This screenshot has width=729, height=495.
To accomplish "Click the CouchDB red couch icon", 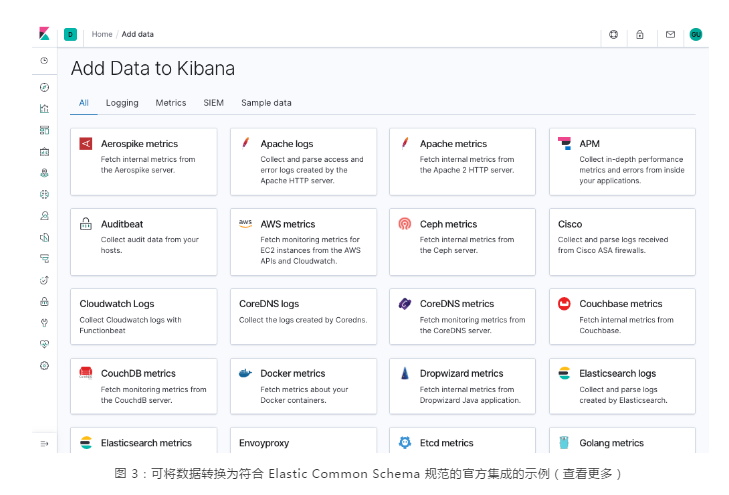I will 86,373.
